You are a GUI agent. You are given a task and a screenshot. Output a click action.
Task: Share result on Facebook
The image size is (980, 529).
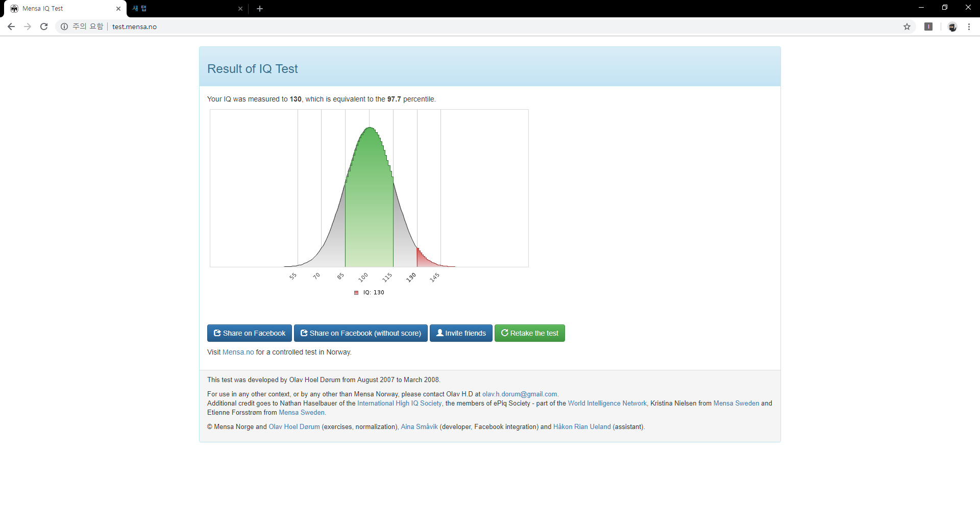click(x=250, y=333)
